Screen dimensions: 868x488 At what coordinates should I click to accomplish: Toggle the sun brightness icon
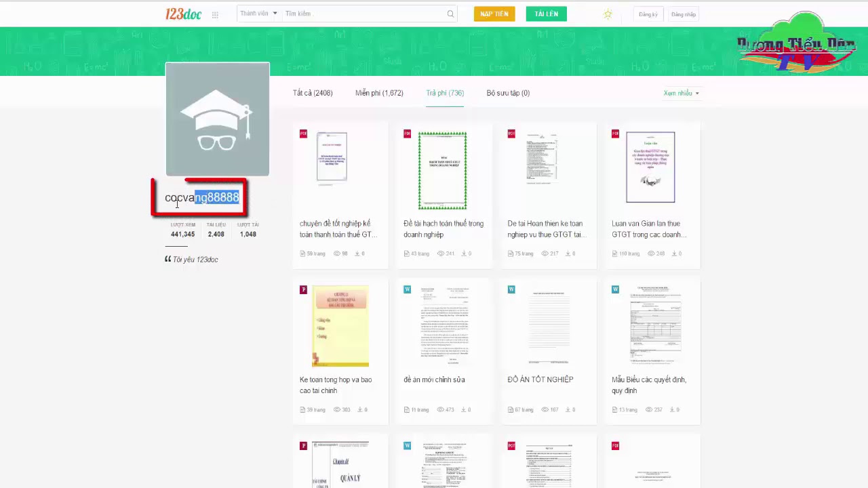pos(608,14)
